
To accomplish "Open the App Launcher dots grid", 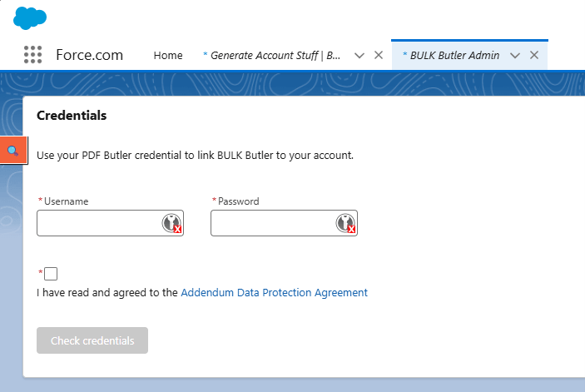I will click(32, 55).
